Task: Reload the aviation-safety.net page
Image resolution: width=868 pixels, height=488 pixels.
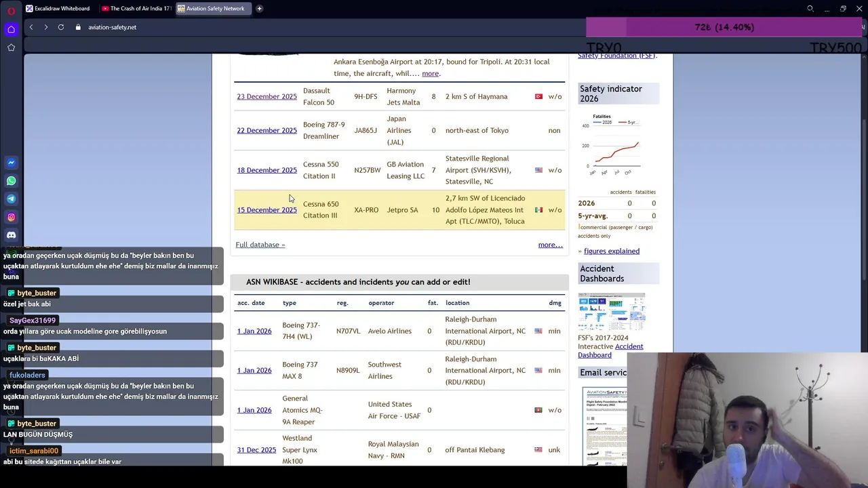Action: [61, 27]
